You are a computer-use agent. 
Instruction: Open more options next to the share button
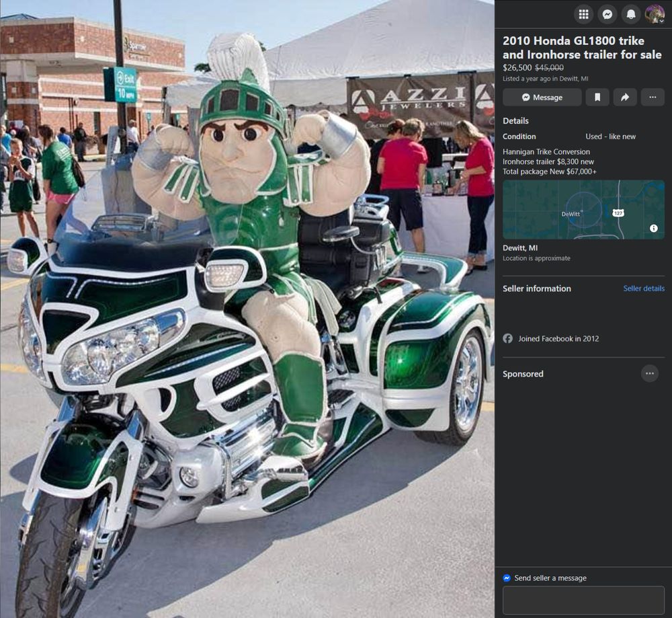653,98
